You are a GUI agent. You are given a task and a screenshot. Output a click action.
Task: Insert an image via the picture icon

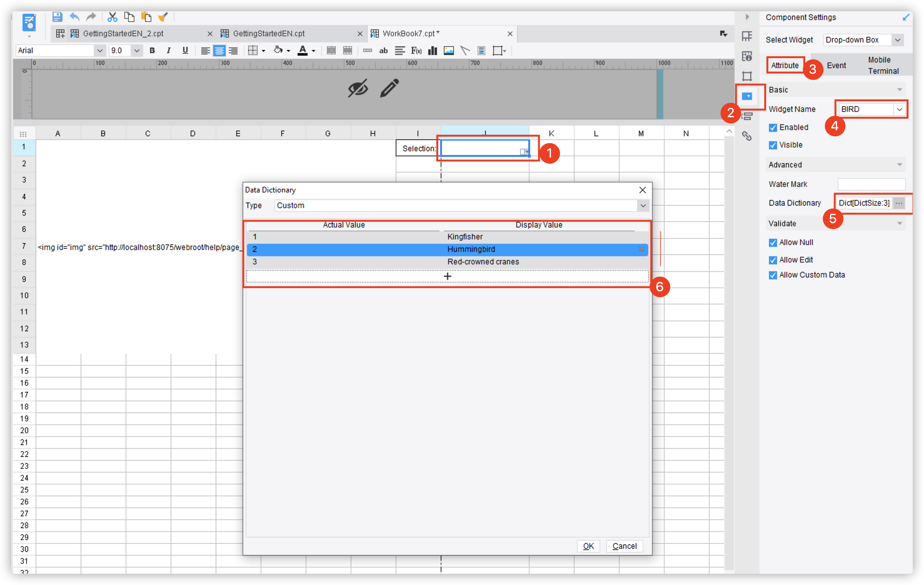point(448,50)
